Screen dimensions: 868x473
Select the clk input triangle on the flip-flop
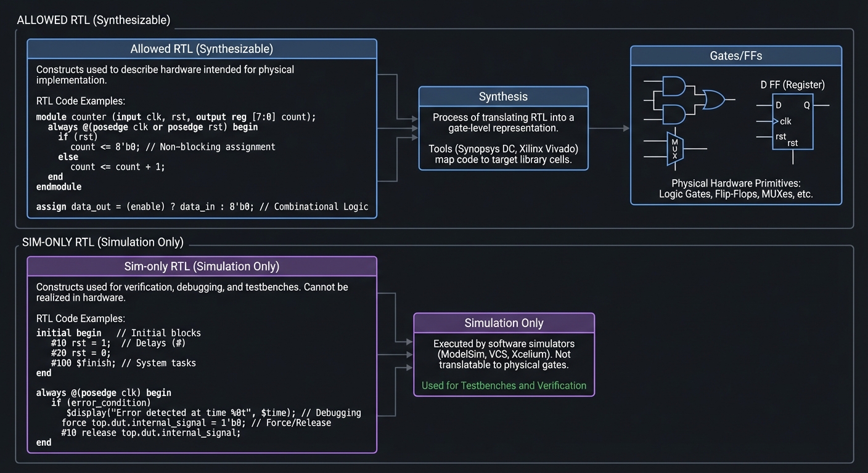[x=776, y=121]
